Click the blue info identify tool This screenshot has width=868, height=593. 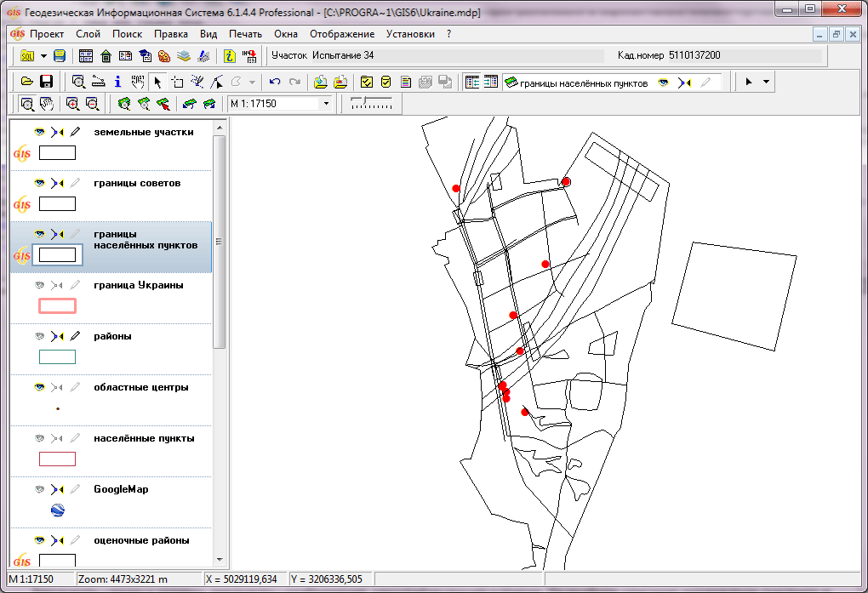click(x=117, y=82)
